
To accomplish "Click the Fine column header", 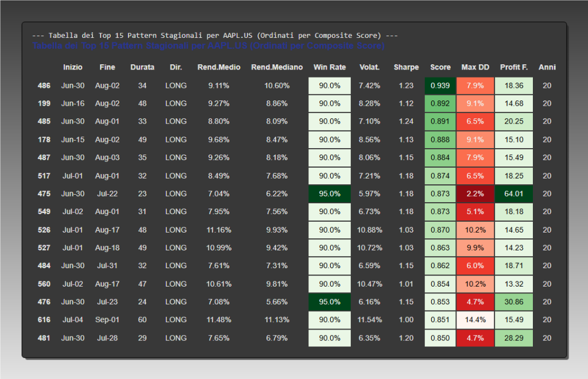I will pos(107,67).
